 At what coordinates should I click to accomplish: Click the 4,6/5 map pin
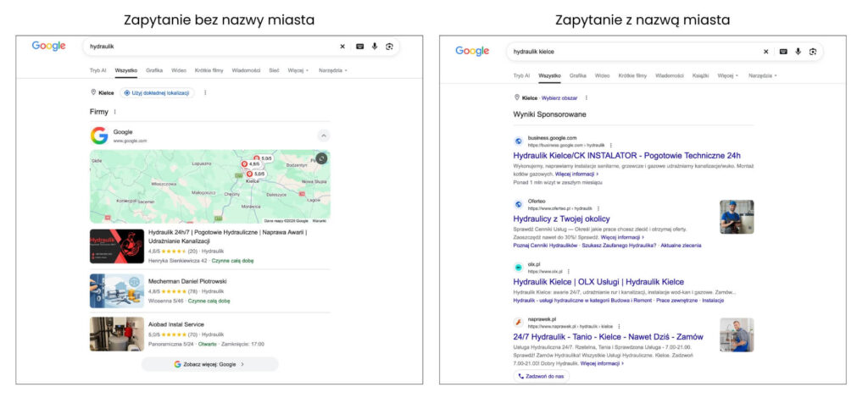pyautogui.click(x=251, y=164)
